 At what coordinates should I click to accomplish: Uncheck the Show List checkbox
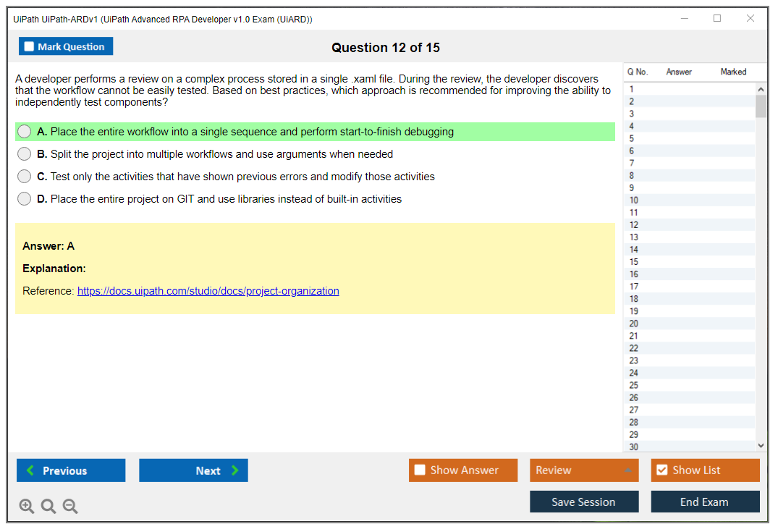661,470
